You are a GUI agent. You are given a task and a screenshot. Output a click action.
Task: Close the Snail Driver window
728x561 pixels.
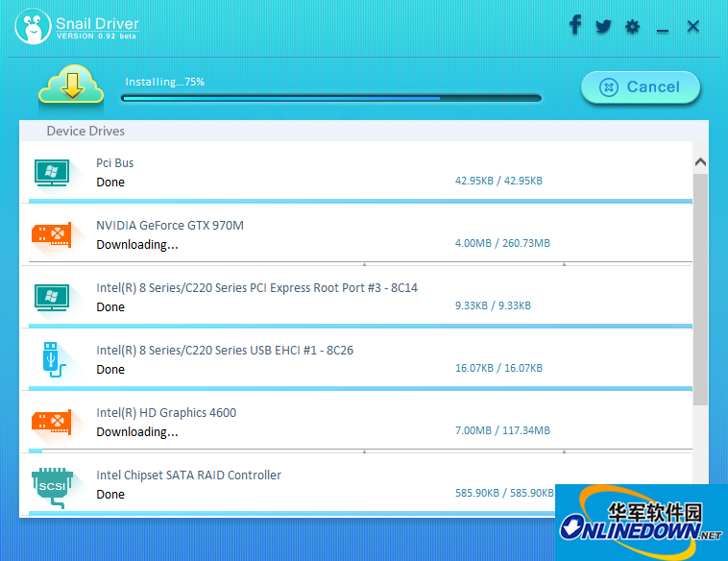692,26
